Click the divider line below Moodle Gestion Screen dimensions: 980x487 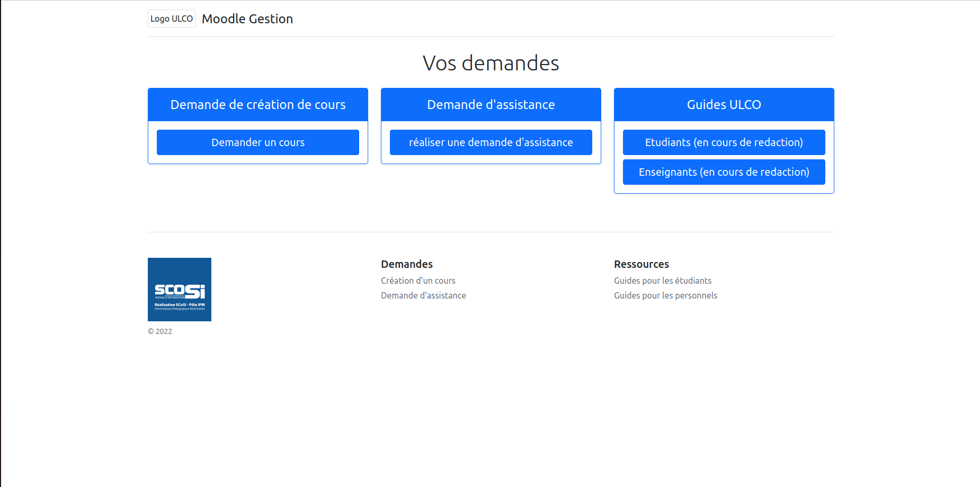[x=491, y=37]
